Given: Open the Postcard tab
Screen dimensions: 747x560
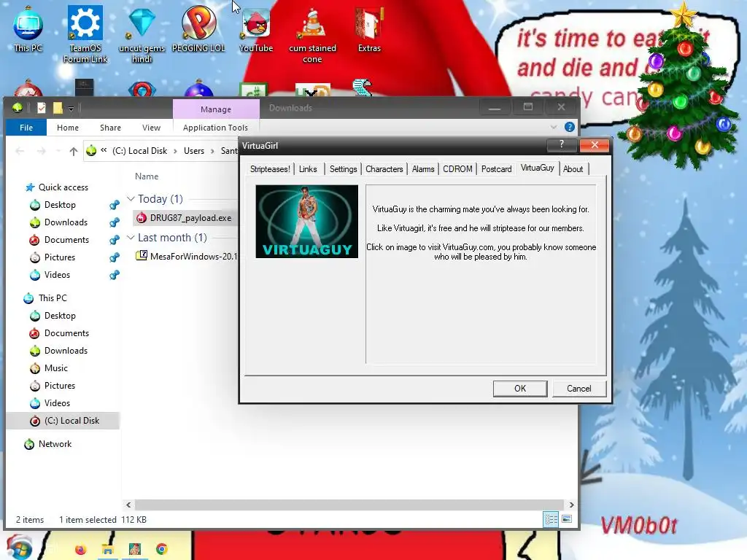Looking at the screenshot, I should click(496, 169).
